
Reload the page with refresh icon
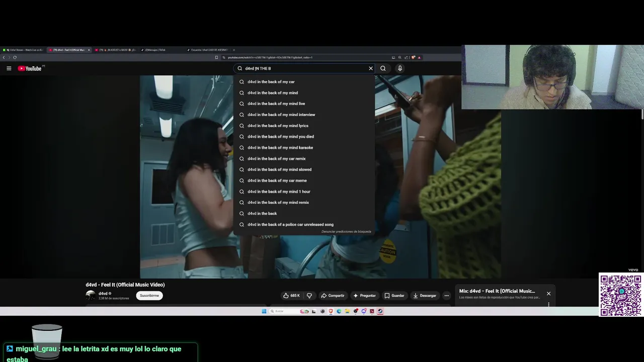[15, 57]
